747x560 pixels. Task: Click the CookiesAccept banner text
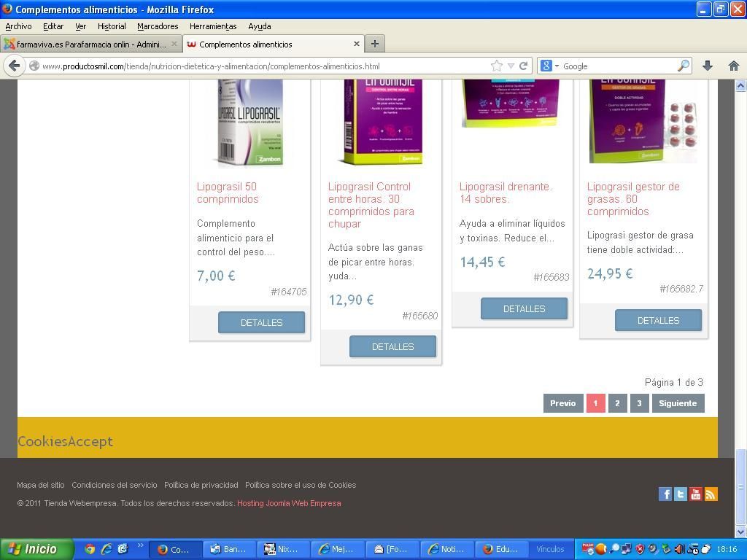tap(65, 441)
